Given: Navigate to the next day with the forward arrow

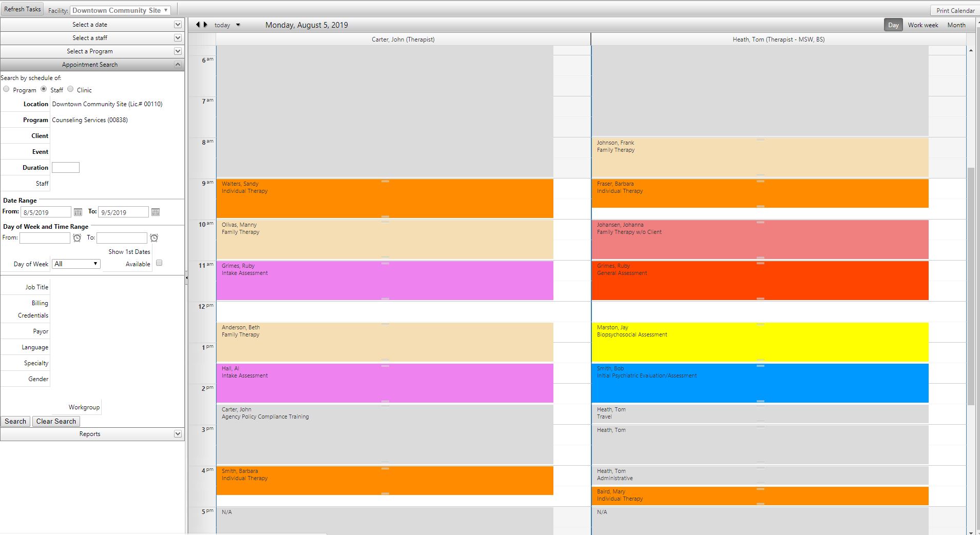Looking at the screenshot, I should pyautogui.click(x=206, y=24).
